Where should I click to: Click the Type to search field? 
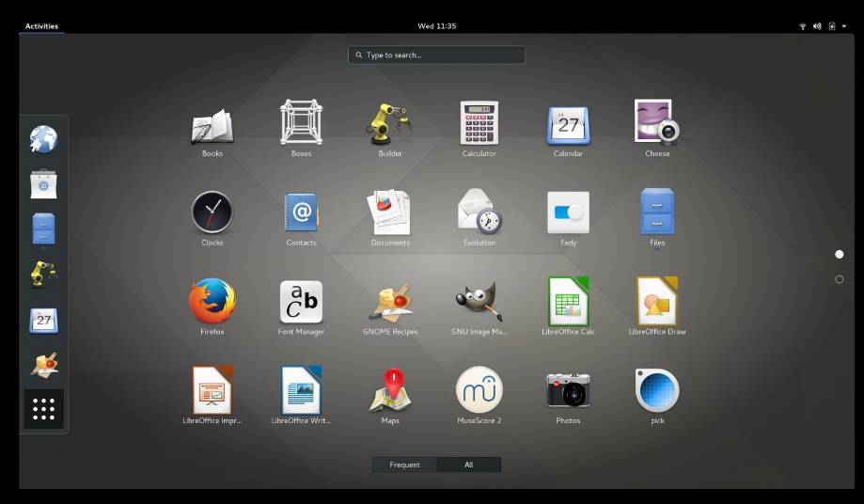pos(436,55)
